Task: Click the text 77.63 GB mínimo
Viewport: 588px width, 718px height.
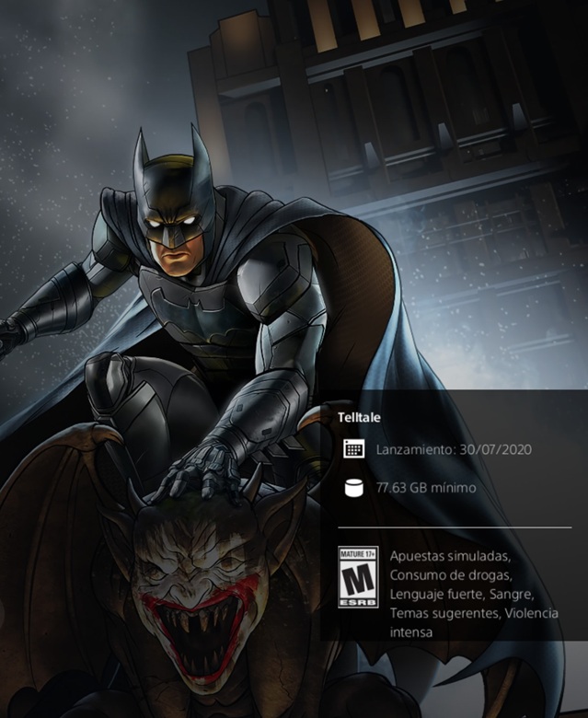Action: click(x=426, y=488)
